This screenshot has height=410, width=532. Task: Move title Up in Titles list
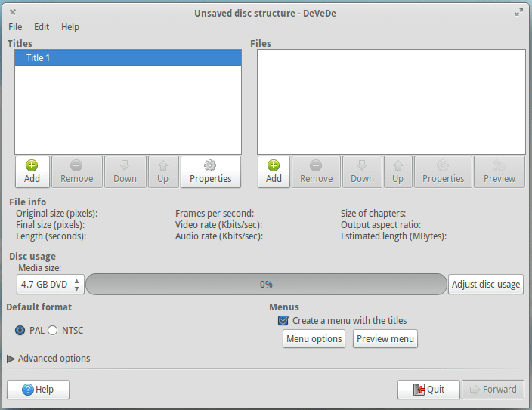pos(163,171)
